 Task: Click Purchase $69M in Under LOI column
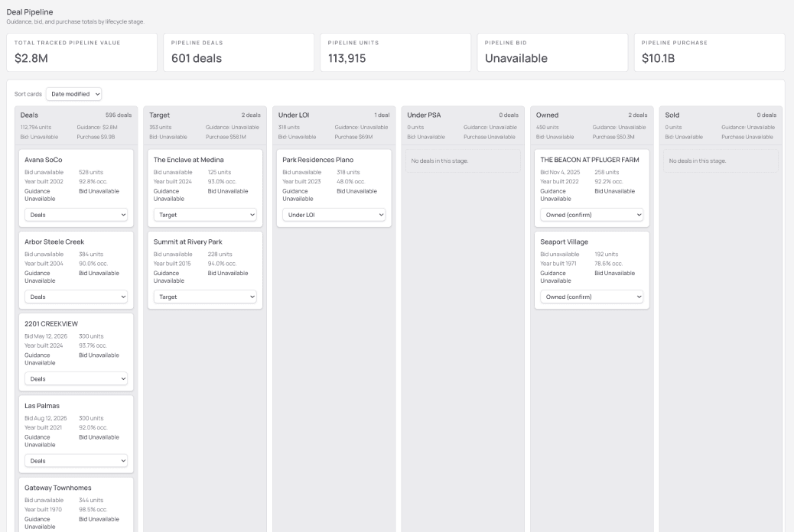point(353,137)
